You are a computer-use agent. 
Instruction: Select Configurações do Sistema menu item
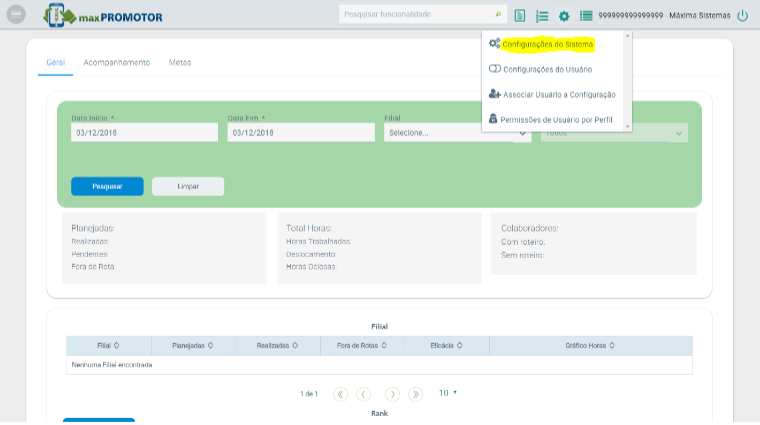click(x=548, y=44)
